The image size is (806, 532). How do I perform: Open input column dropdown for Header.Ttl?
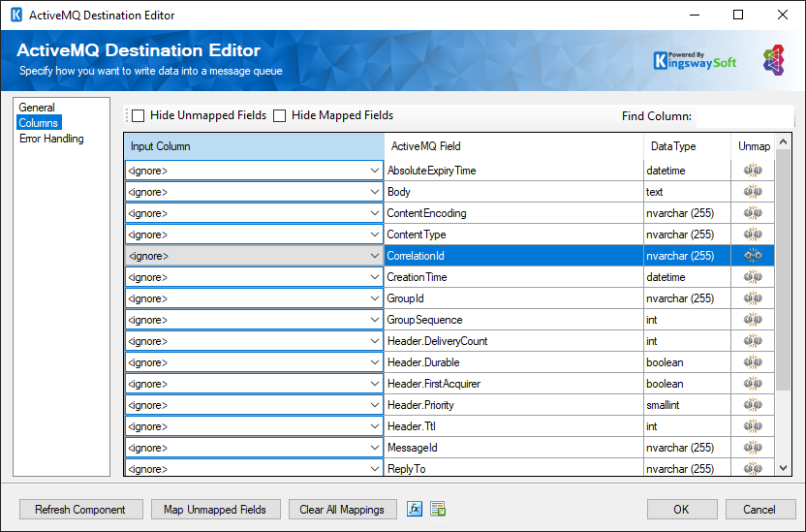[x=375, y=426]
